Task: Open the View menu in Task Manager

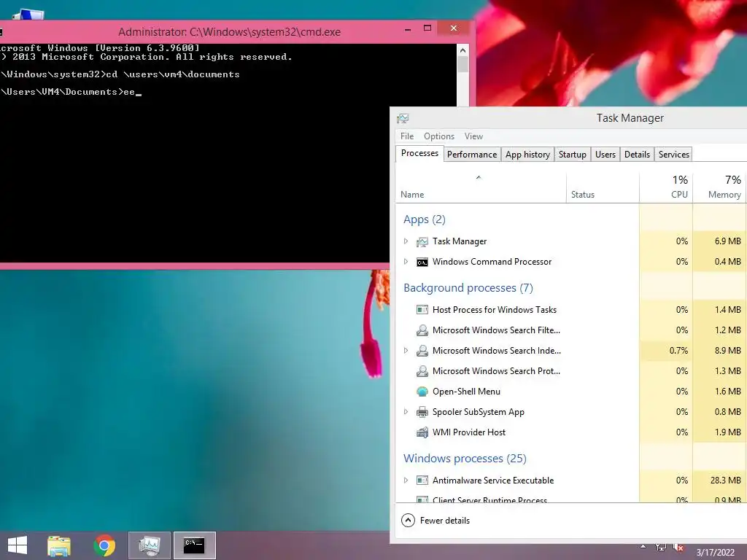Action: [473, 136]
